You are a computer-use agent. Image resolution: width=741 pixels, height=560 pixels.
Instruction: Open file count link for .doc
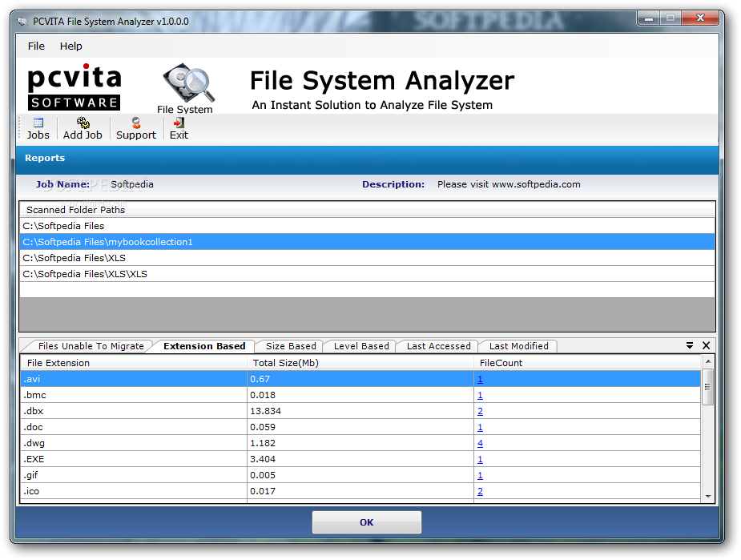pos(480,427)
